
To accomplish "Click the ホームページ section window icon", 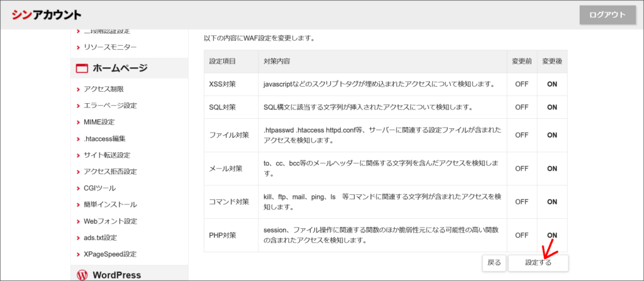I will tap(82, 69).
